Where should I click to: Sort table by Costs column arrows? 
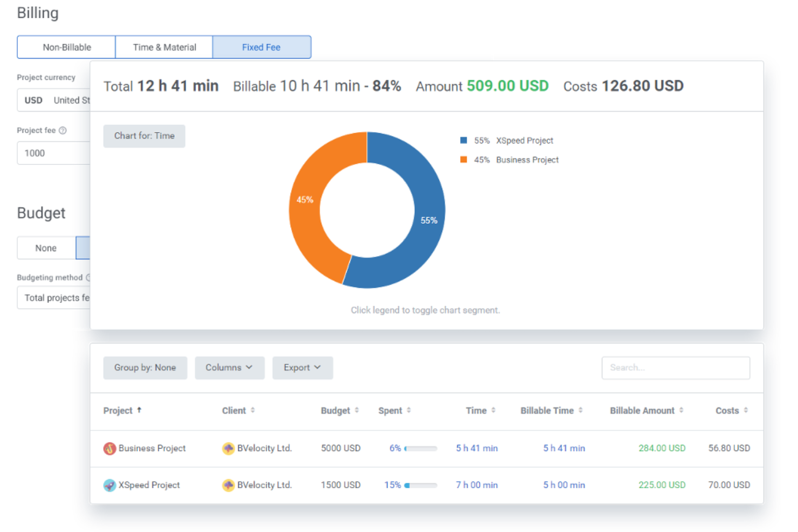[746, 410]
